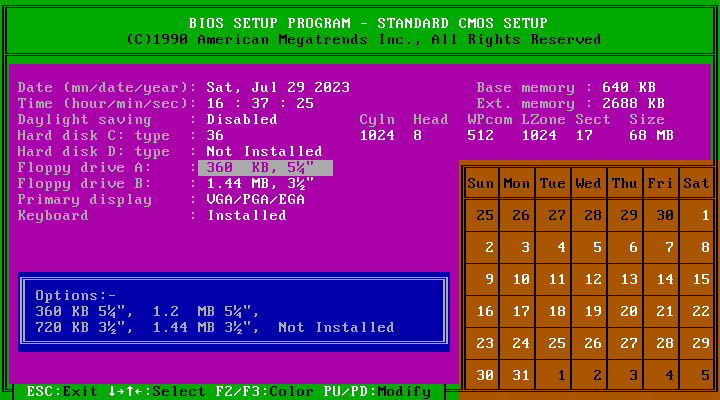The image size is (720, 400).
Task: Click option 1.2 MB 5¼" in options box
Action: (206, 311)
